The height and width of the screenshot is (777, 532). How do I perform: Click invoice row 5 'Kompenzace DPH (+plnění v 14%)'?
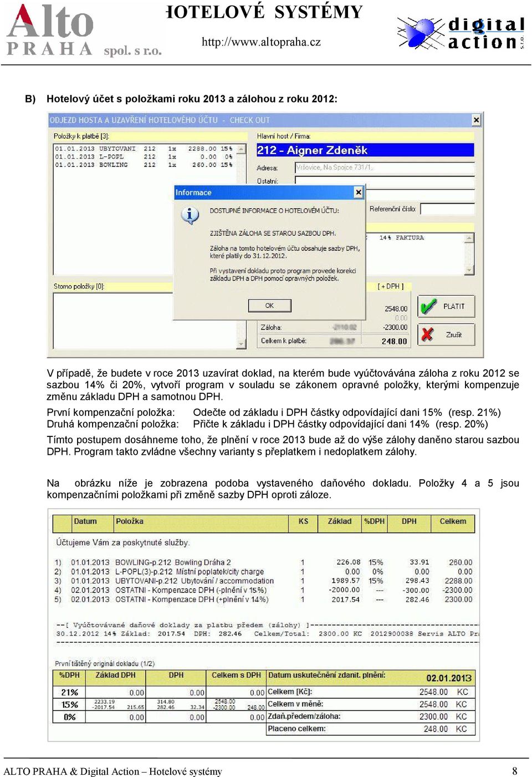tap(263, 600)
